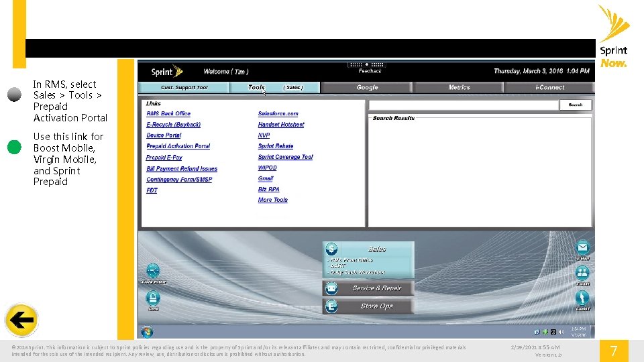Open the Biz RPA link
This screenshot has height=362, width=644.
(x=268, y=189)
